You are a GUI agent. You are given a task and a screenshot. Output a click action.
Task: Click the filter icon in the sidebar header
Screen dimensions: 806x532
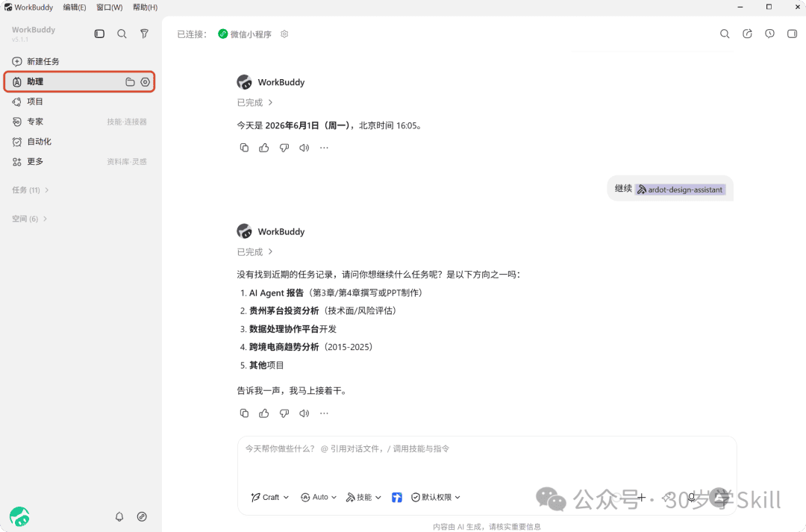(x=145, y=34)
